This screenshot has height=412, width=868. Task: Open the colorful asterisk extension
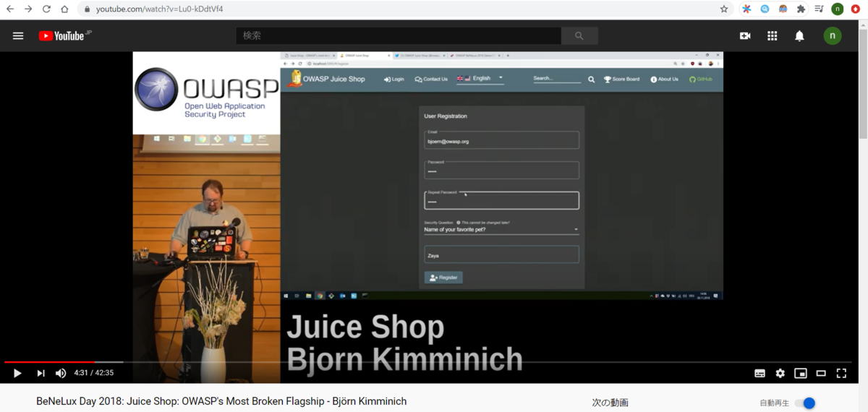(x=746, y=9)
